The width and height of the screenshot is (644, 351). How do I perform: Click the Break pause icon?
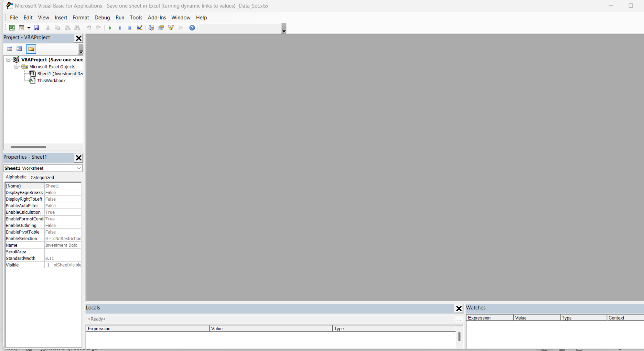click(120, 28)
